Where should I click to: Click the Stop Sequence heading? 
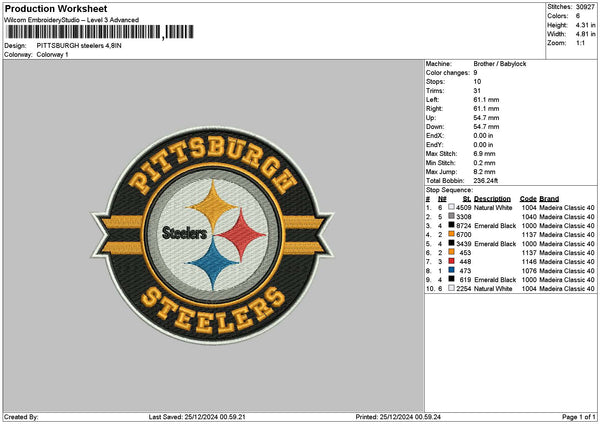point(450,190)
